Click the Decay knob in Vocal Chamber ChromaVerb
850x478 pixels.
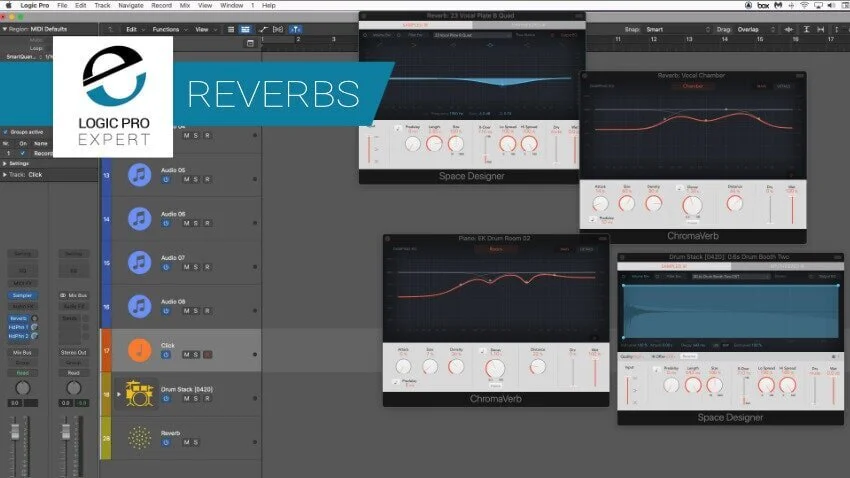[x=692, y=205]
